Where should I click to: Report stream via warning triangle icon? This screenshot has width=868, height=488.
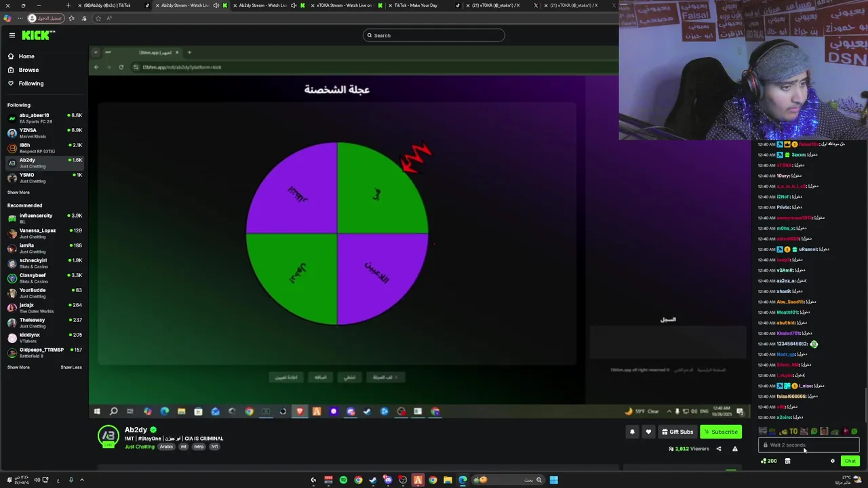pos(734,449)
